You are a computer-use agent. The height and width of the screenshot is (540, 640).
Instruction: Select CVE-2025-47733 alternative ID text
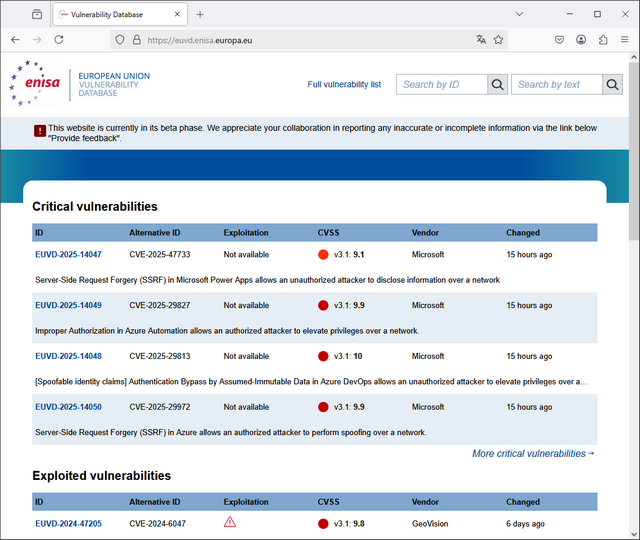(x=160, y=255)
